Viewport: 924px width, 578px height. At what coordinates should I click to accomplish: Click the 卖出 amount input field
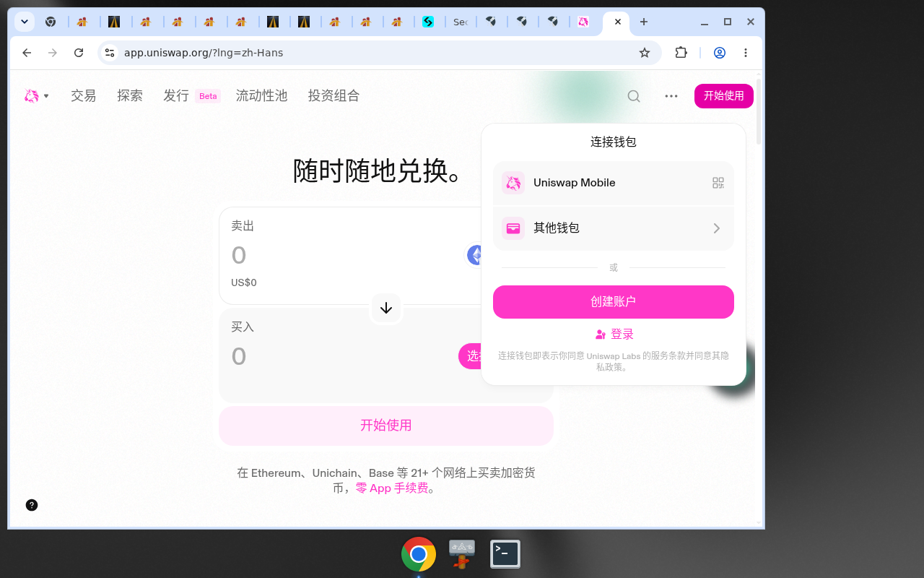click(x=345, y=255)
